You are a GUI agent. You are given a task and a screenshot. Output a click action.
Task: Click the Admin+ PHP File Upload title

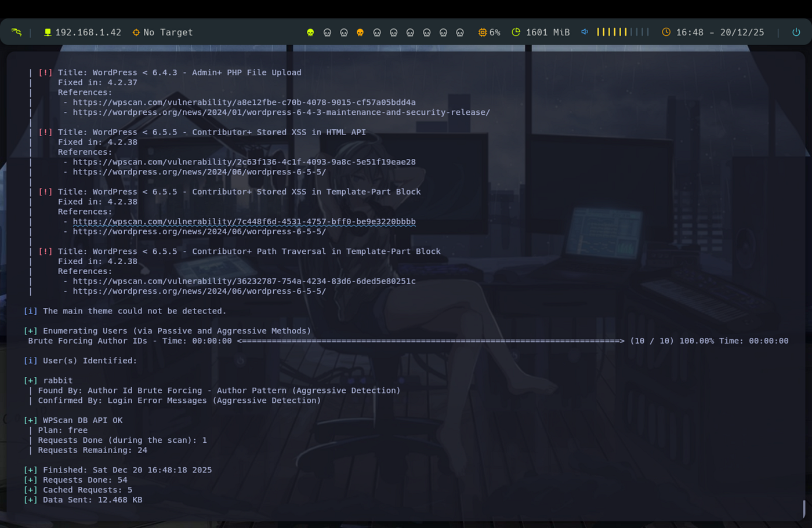[x=180, y=73]
